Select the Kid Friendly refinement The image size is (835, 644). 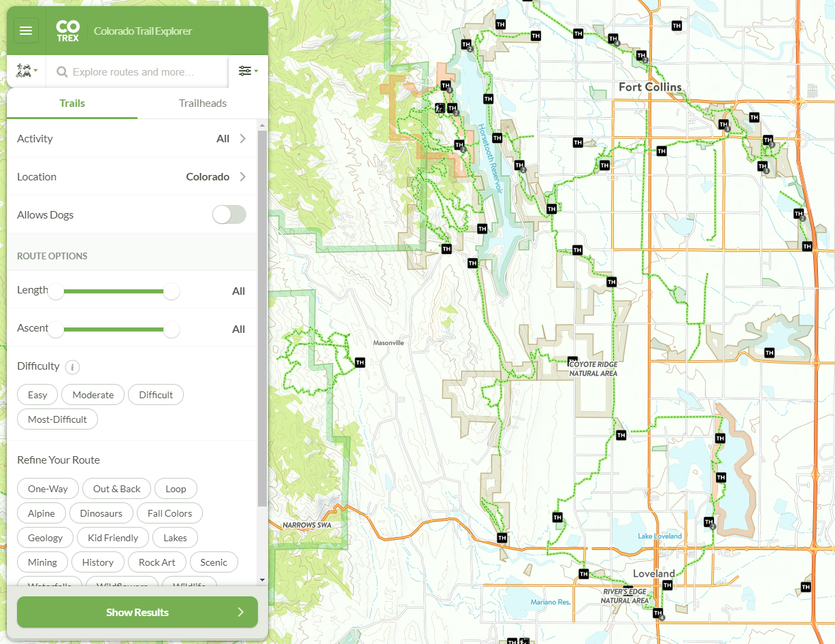(x=112, y=537)
